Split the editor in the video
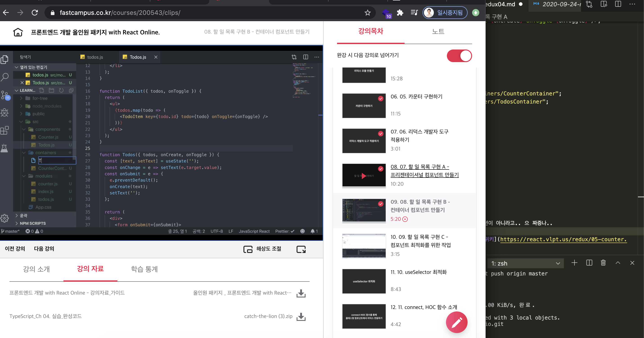644x338 pixels. point(306,57)
